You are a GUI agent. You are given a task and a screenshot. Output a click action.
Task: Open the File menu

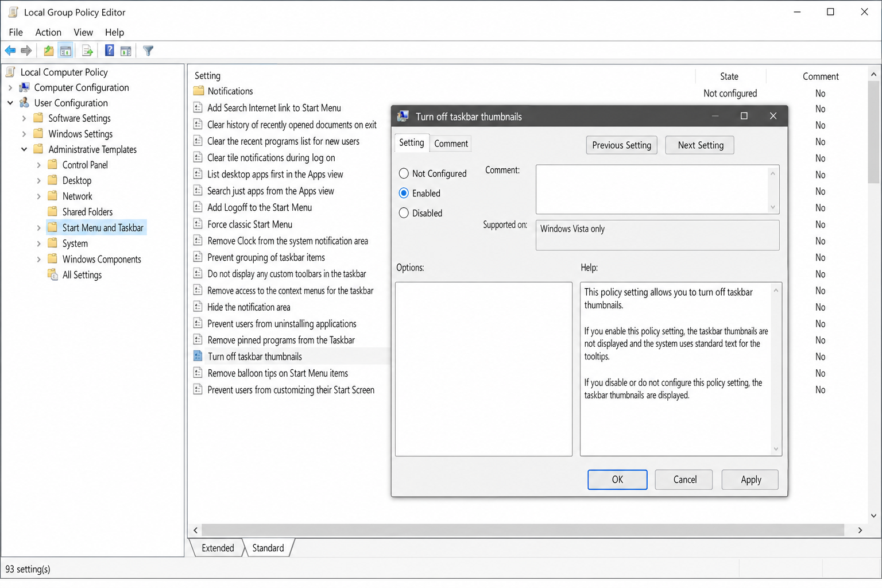coord(16,32)
